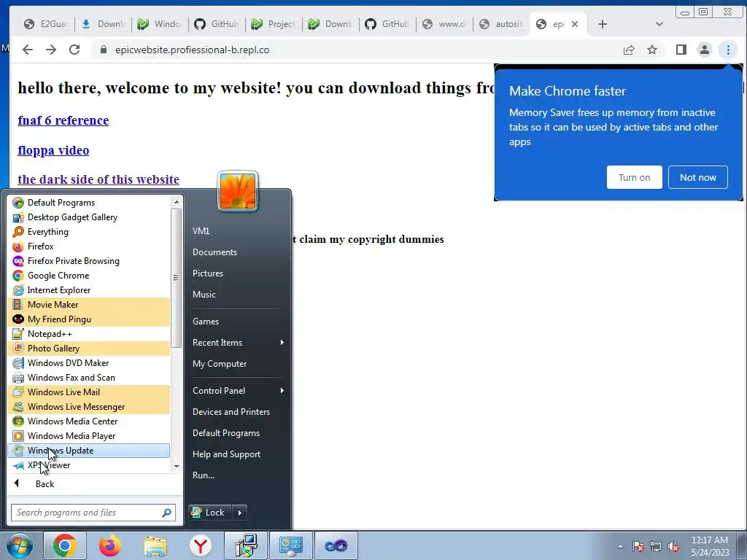Launch XPS Viewer
Image resolution: width=747 pixels, height=560 pixels.
(x=88, y=465)
